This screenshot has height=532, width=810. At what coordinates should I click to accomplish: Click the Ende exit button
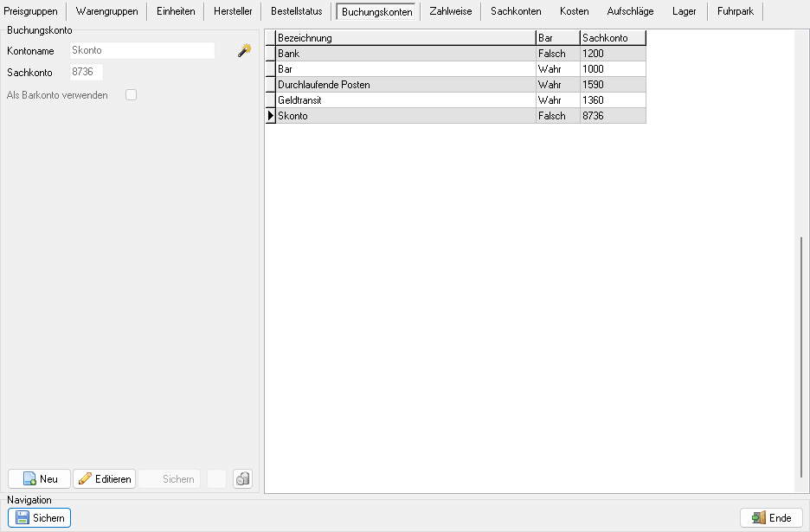[x=771, y=518]
